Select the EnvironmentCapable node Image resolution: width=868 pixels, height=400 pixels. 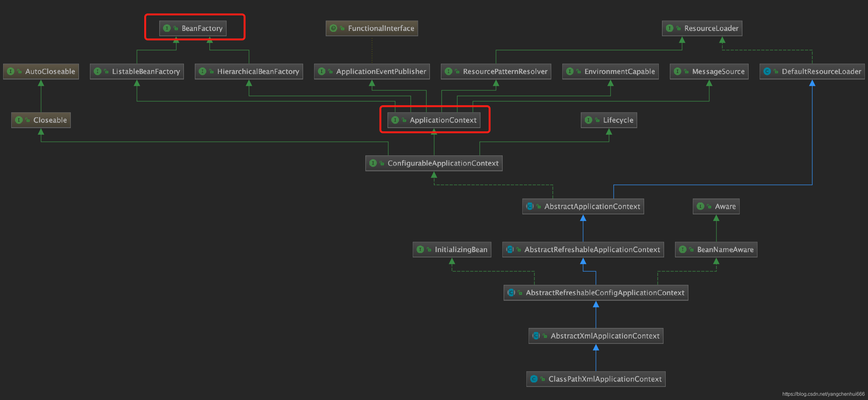point(619,71)
